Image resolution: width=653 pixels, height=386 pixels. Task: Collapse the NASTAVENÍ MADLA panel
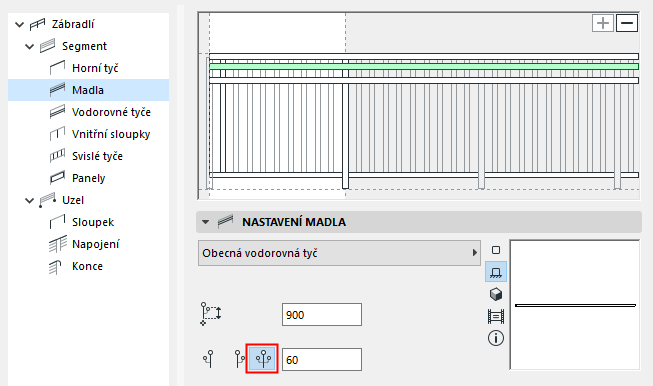pos(205,222)
